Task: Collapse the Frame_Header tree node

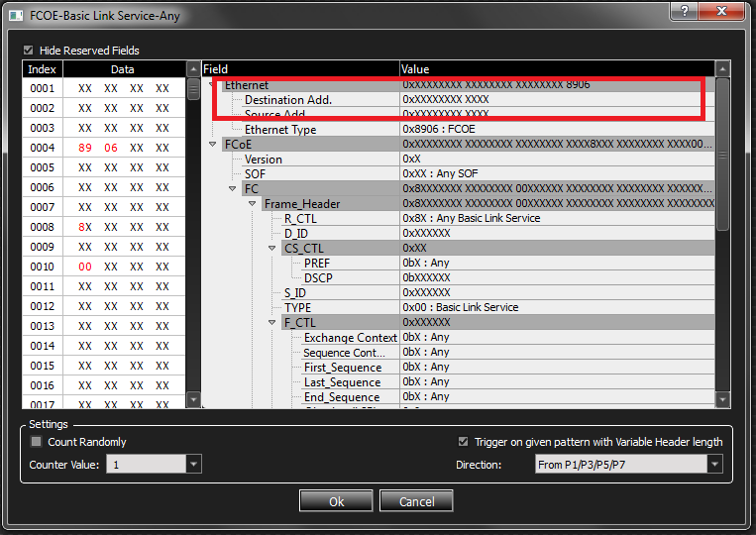Action: click(252, 204)
